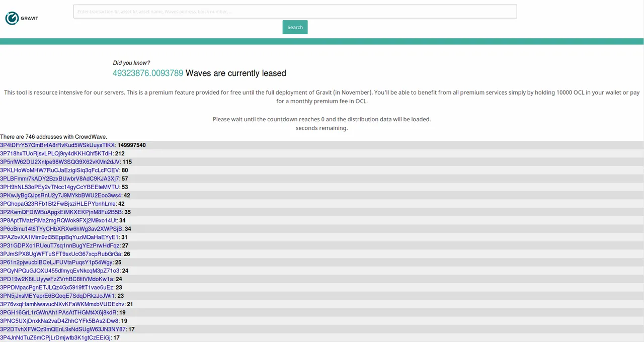Follow link 3PKwJyBgQJpsRnU2y7J9MYkbBWU2Eoo3ws4
644x342 pixels.
click(61, 195)
